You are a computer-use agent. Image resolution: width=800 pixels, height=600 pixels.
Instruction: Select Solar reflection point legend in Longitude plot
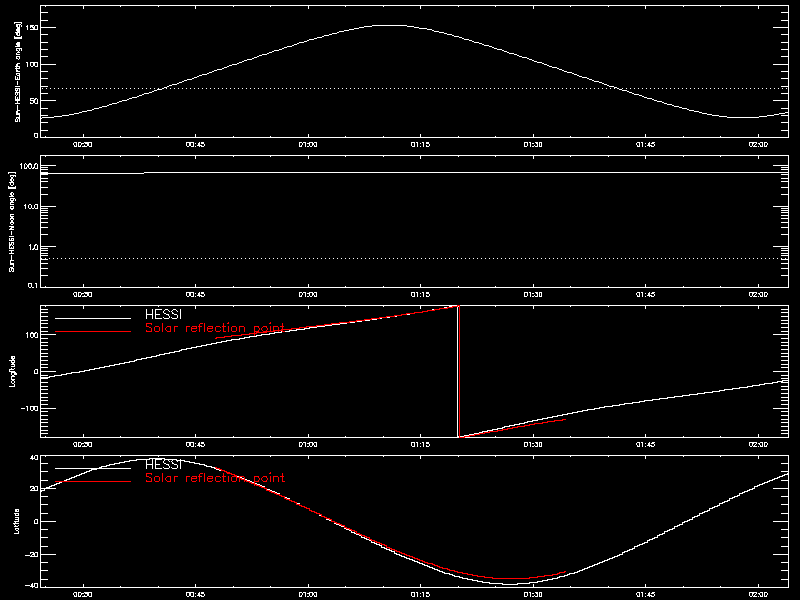215,328
